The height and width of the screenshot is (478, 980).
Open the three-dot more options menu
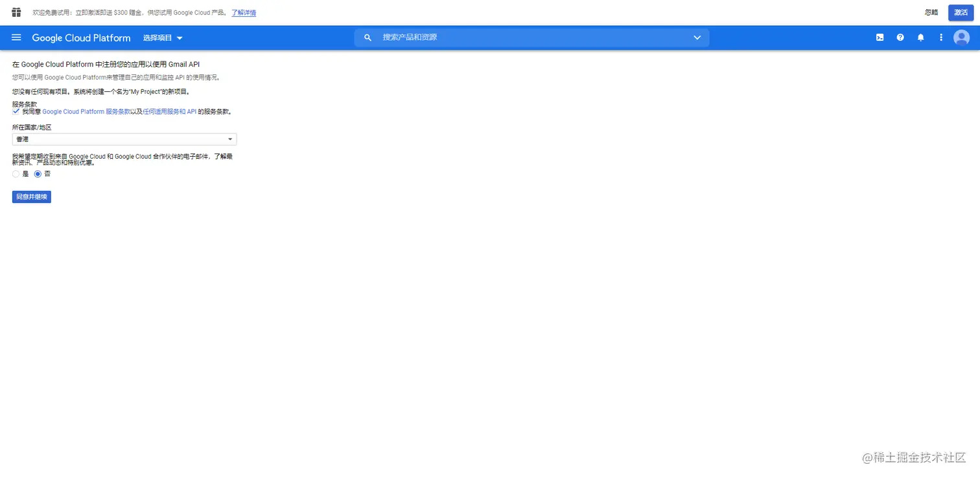941,38
